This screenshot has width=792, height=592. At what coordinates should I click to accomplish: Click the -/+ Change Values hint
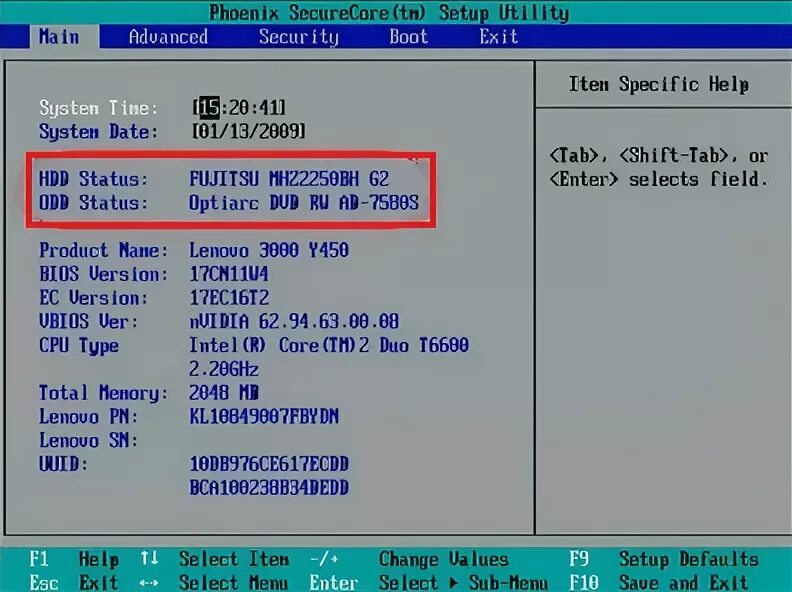409,559
